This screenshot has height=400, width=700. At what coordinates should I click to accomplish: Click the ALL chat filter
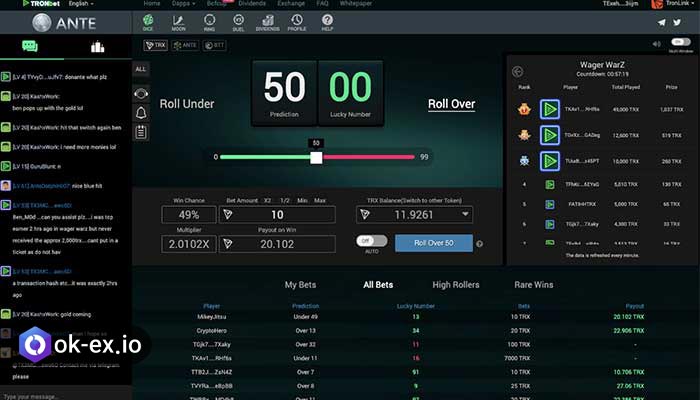point(141,69)
